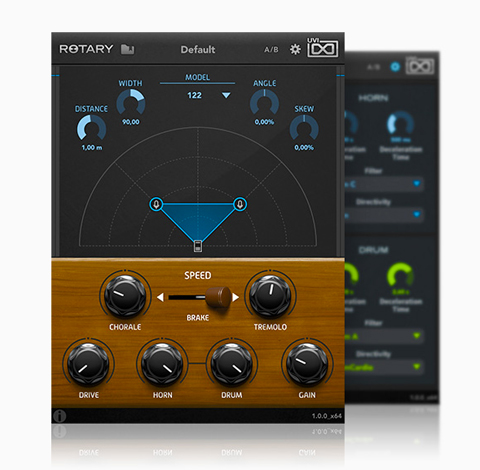Viewport: 480px width, 470px height.
Task: Open settings via the gear icon
Action: 295,49
